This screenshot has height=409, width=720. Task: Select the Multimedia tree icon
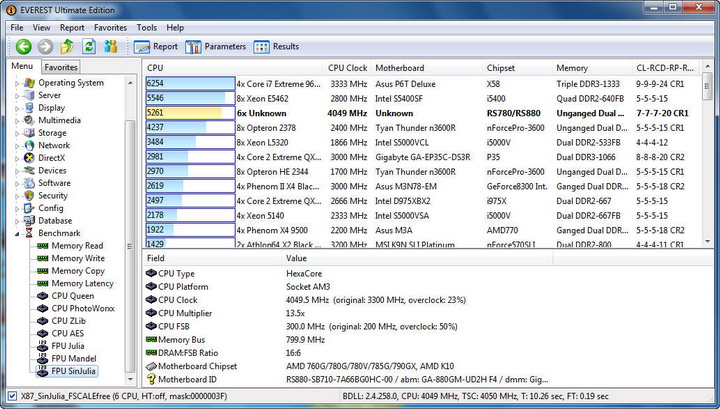(x=29, y=120)
